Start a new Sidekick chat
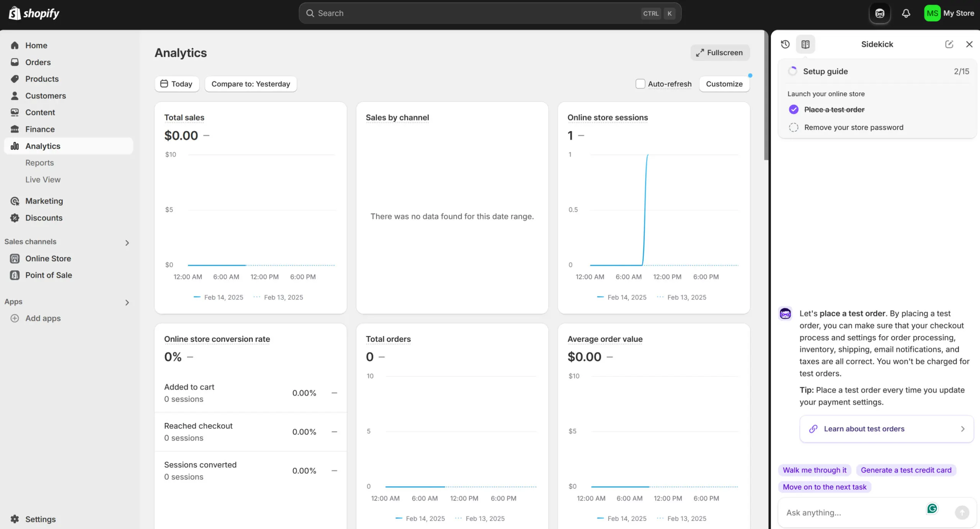This screenshot has width=980, height=529. click(x=949, y=44)
